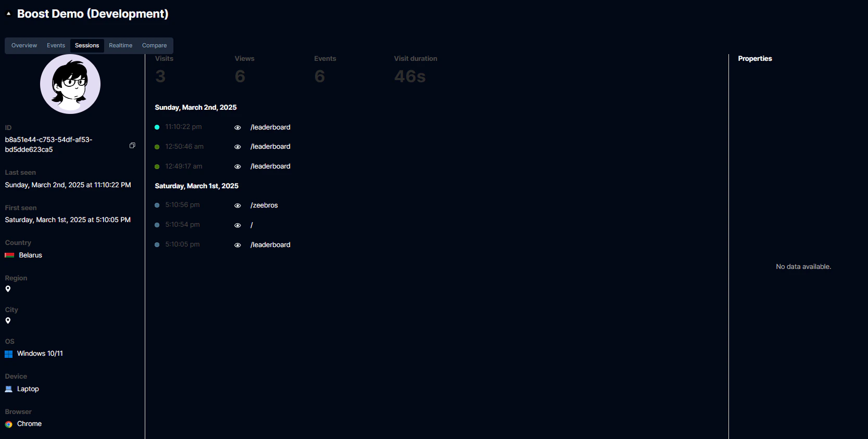Click the eye icon beside /zeebros
This screenshot has width=868, height=439.
(237, 205)
